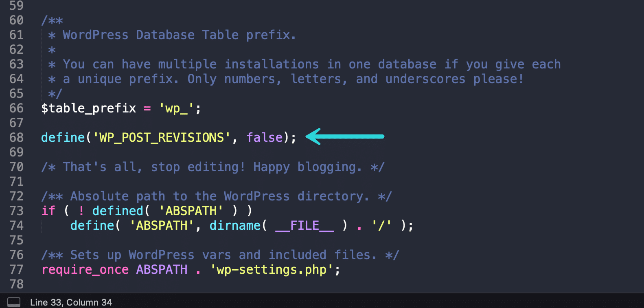Click the 'wp_' string value

(x=176, y=108)
